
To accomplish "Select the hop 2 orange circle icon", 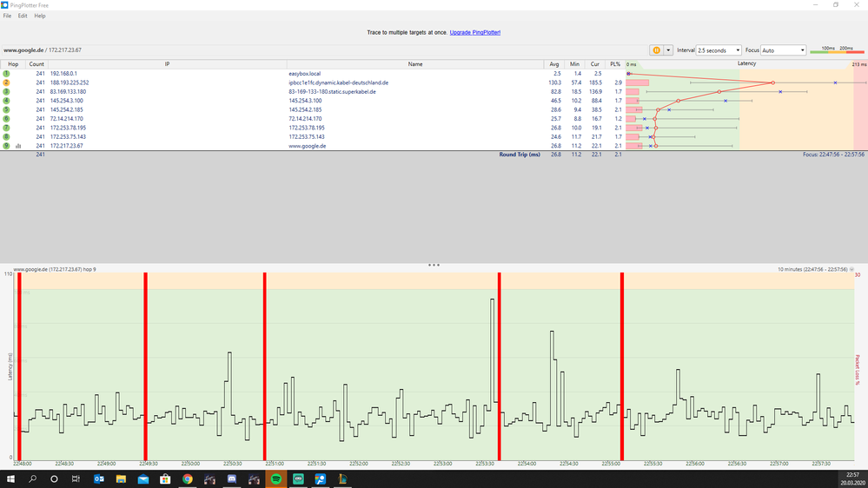I will [x=6, y=82].
